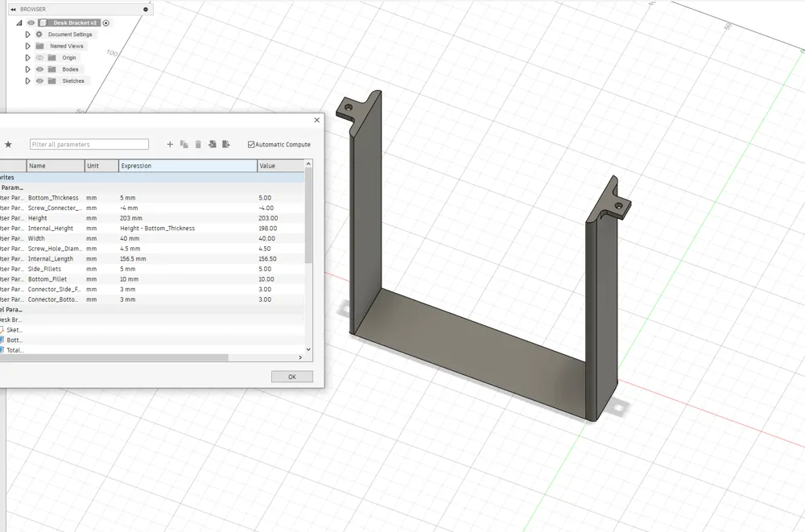Click the vertical scrollbar up arrow
This screenshot has height=532, width=805.
[308, 163]
